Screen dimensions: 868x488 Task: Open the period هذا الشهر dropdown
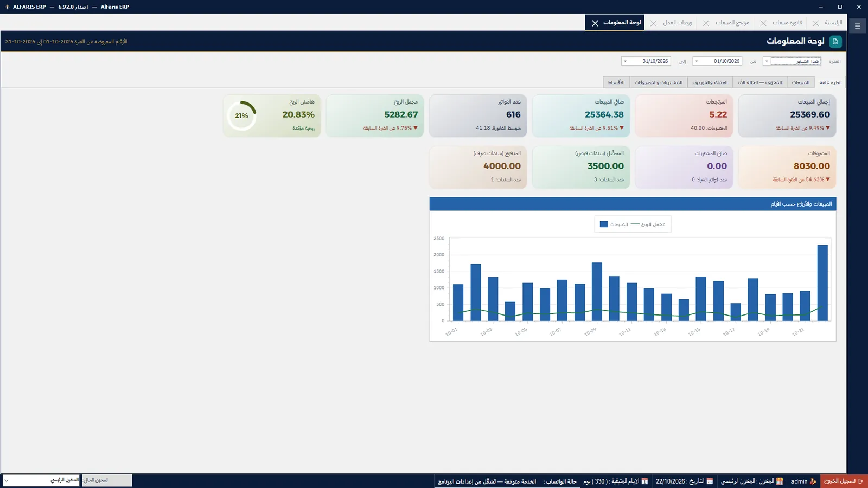pos(767,61)
